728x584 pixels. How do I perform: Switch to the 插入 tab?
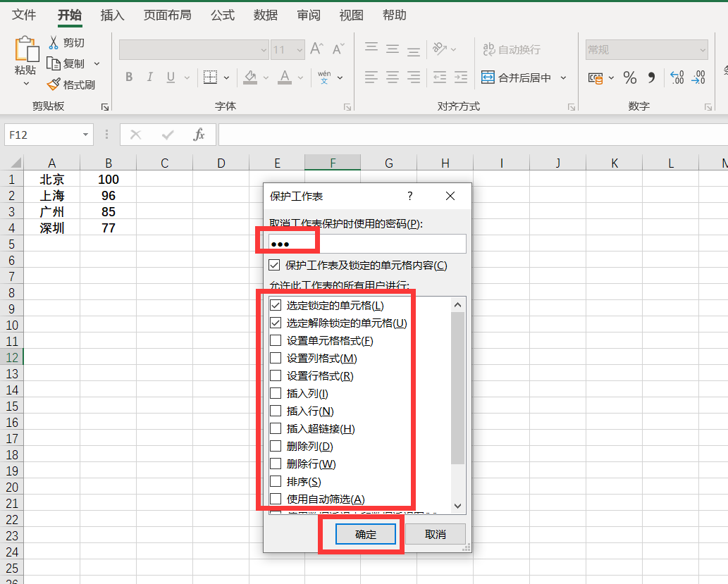[112, 15]
